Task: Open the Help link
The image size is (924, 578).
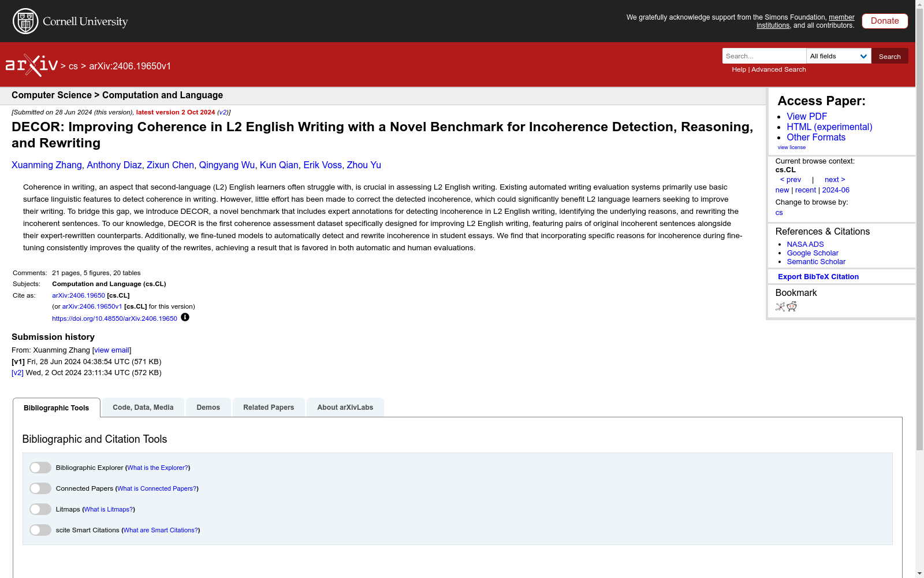Action: [739, 69]
